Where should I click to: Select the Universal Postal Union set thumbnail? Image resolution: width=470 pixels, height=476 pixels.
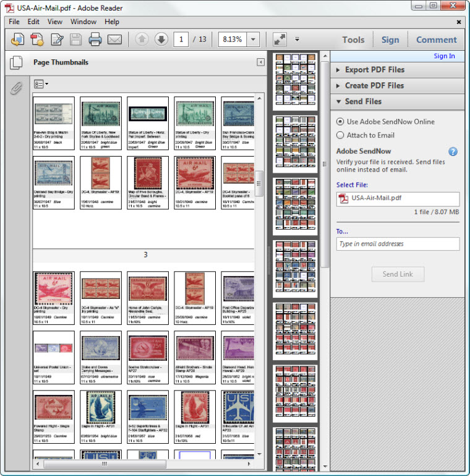(54, 358)
